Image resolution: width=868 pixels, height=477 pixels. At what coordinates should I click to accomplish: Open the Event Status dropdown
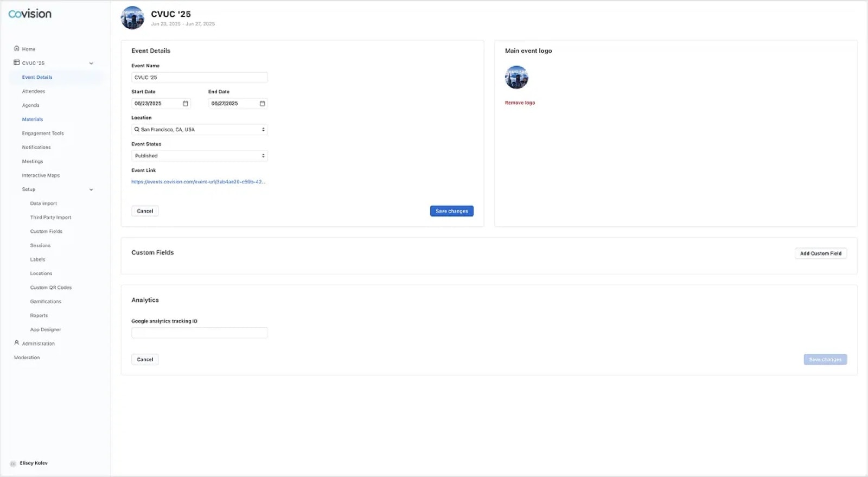pos(200,156)
